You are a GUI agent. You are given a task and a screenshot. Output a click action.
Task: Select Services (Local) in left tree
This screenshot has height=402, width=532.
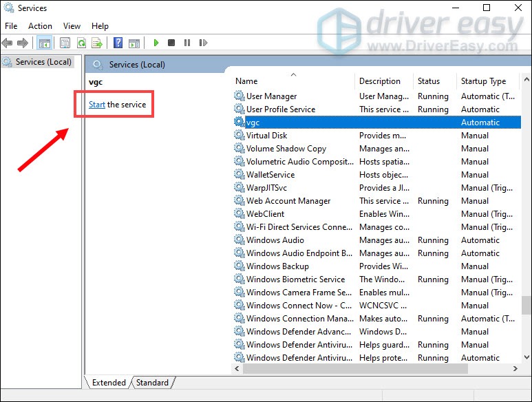click(43, 62)
